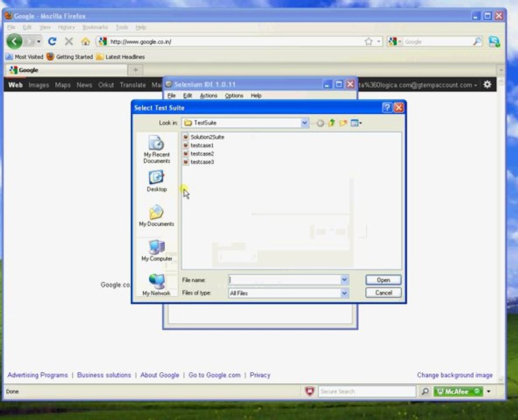
Task: Click Orkut link in Google top bar
Action: click(x=106, y=85)
